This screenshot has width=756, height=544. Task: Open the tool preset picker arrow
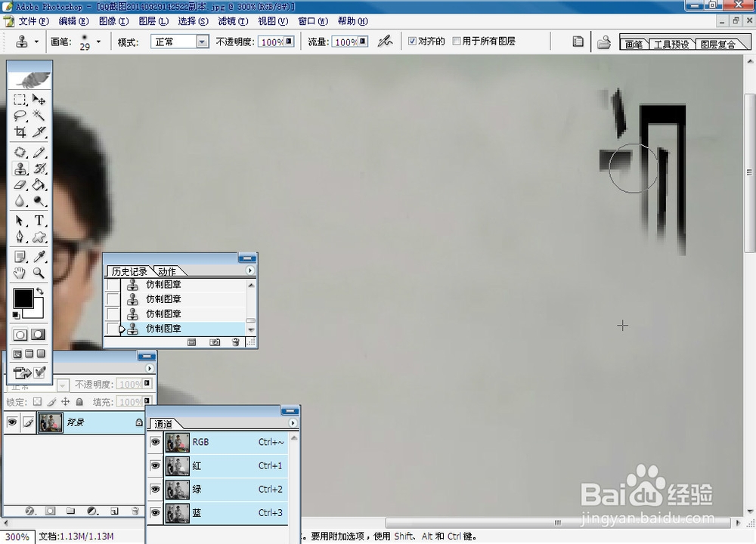pyautogui.click(x=36, y=42)
